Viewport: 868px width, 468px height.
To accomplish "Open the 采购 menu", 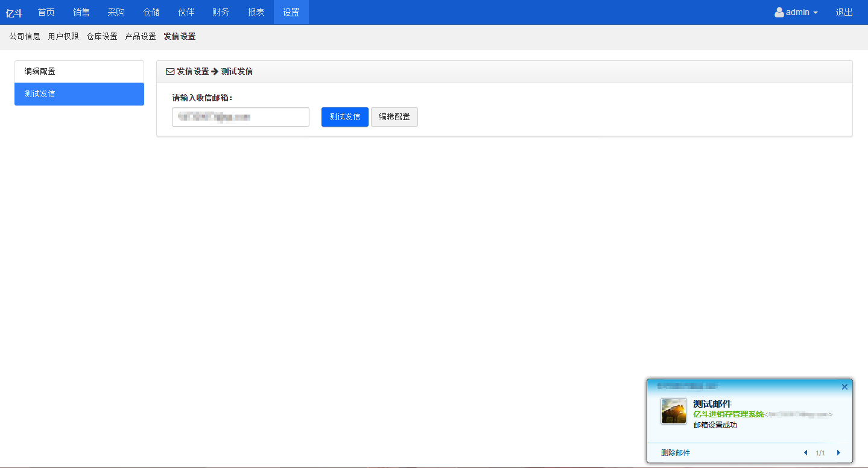I will [116, 13].
